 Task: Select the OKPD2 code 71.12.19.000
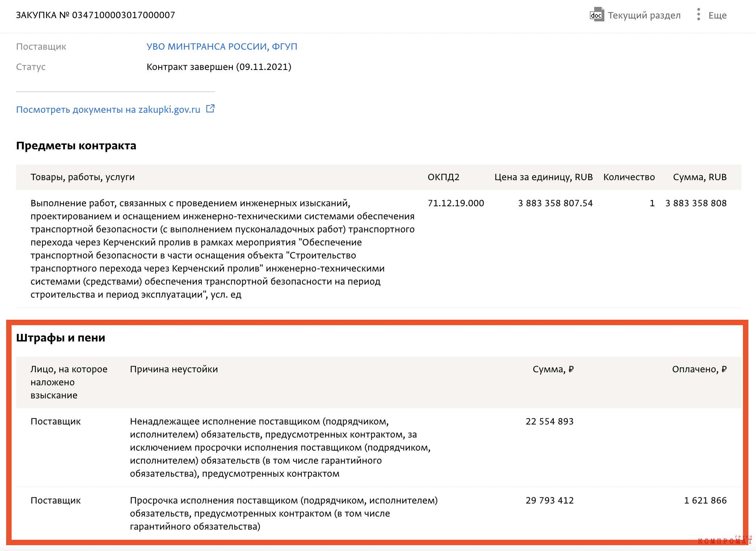[x=456, y=203]
